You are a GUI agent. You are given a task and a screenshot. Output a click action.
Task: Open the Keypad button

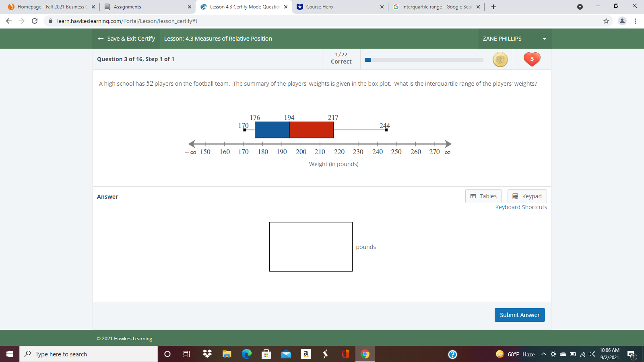pyautogui.click(x=527, y=196)
